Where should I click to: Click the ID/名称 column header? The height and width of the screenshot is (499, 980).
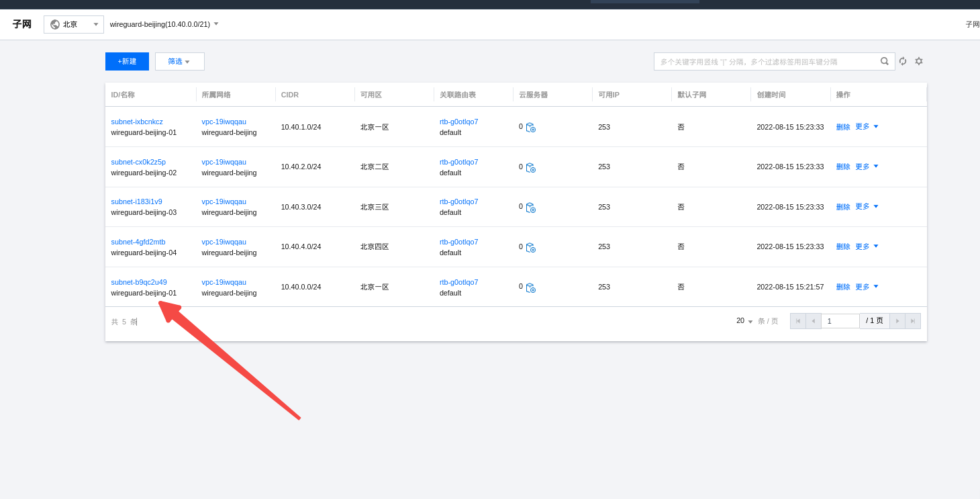tap(123, 95)
